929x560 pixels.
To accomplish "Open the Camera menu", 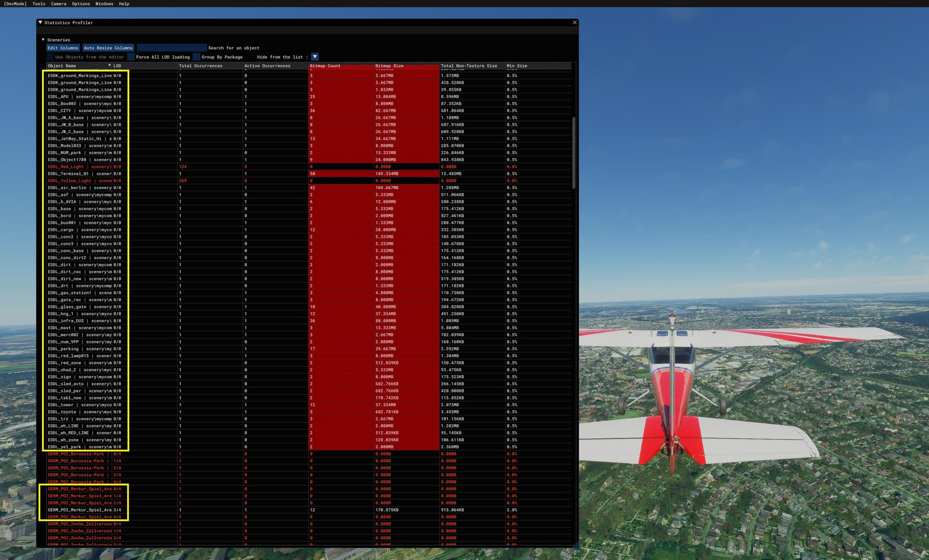I will (58, 4).
